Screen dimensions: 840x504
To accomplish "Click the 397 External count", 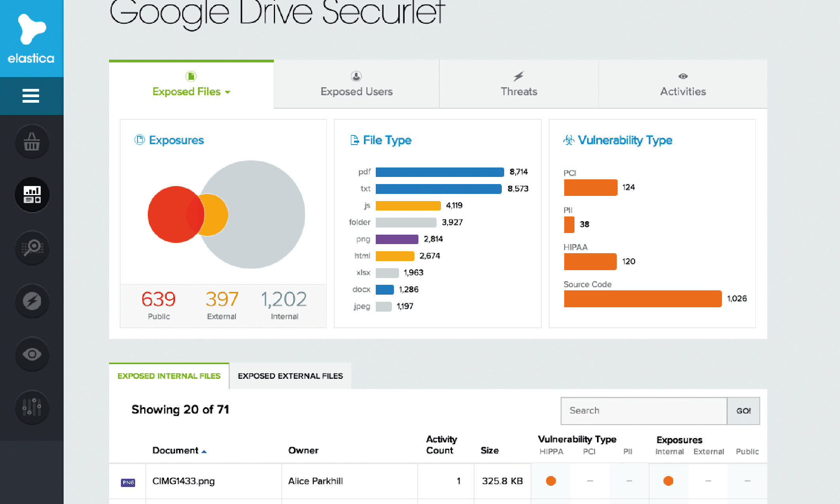I will pyautogui.click(x=222, y=299).
